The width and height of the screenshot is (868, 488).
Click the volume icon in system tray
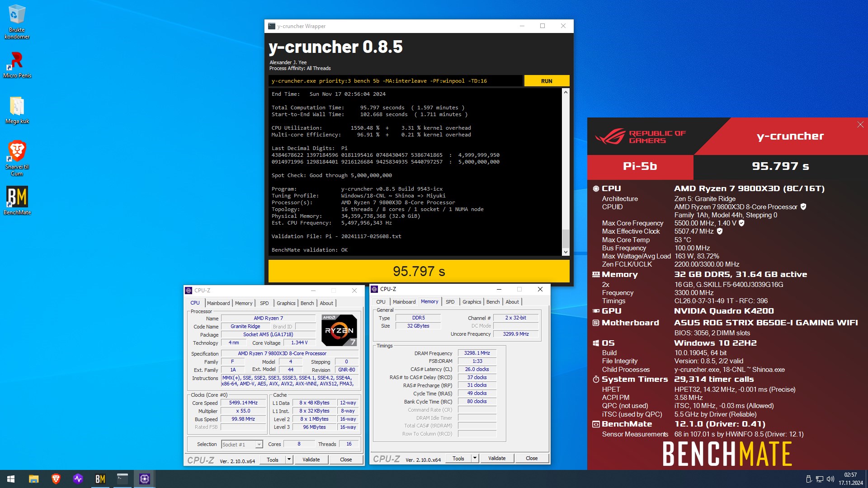pyautogui.click(x=830, y=479)
